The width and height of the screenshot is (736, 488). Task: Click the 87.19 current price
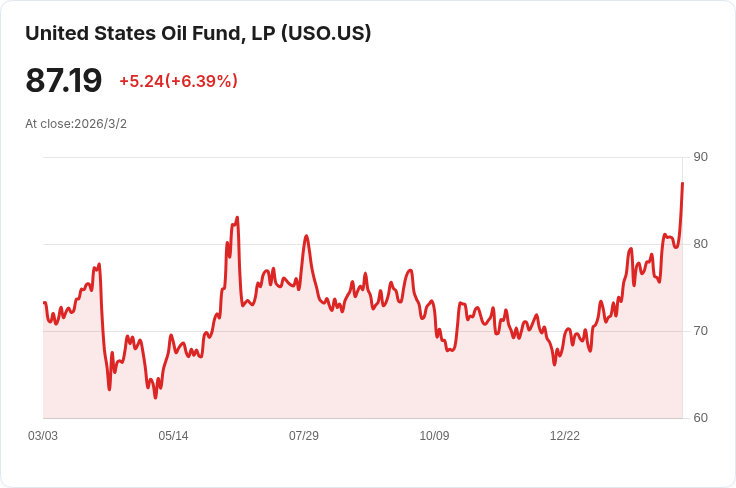[63, 81]
